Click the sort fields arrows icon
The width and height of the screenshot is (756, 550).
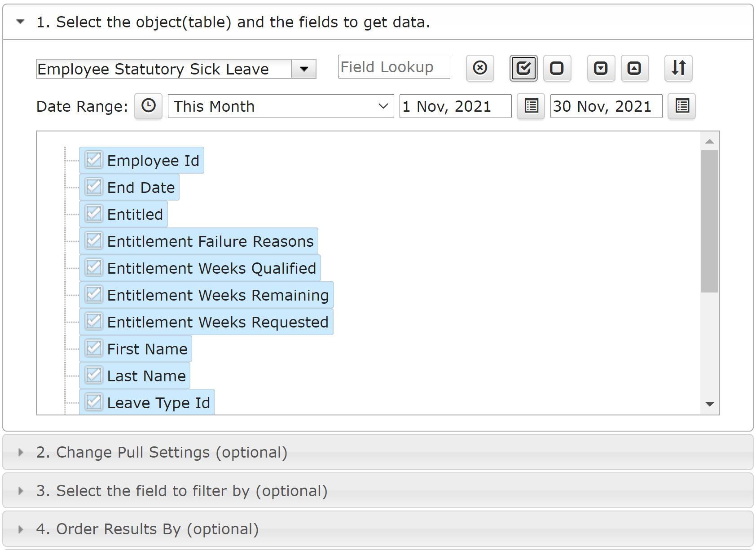[x=678, y=68]
